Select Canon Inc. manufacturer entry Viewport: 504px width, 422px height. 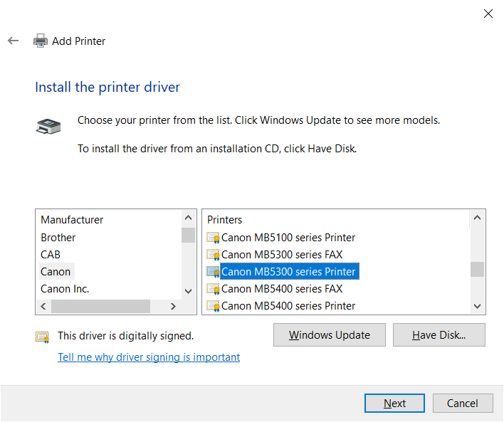pos(65,289)
